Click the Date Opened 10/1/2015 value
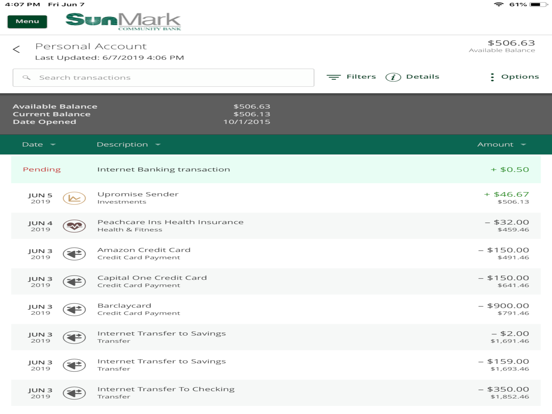 tap(247, 122)
